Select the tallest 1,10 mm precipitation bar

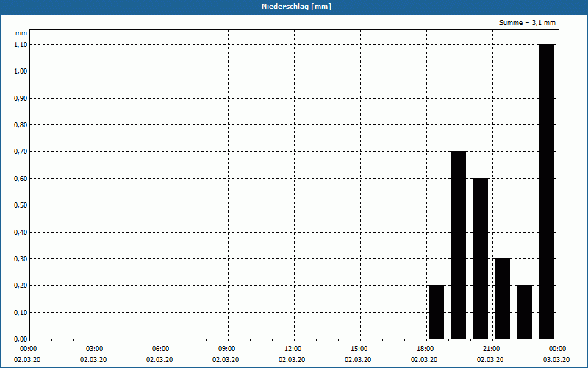click(546, 191)
